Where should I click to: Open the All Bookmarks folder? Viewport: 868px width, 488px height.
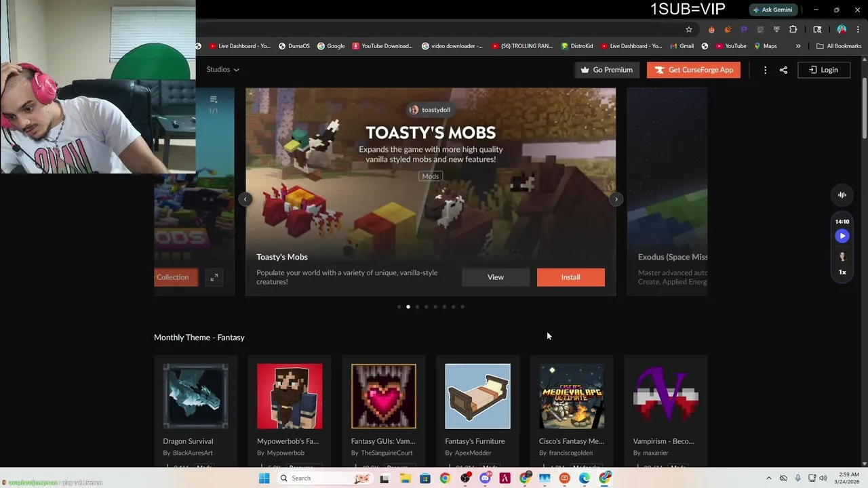(839, 46)
